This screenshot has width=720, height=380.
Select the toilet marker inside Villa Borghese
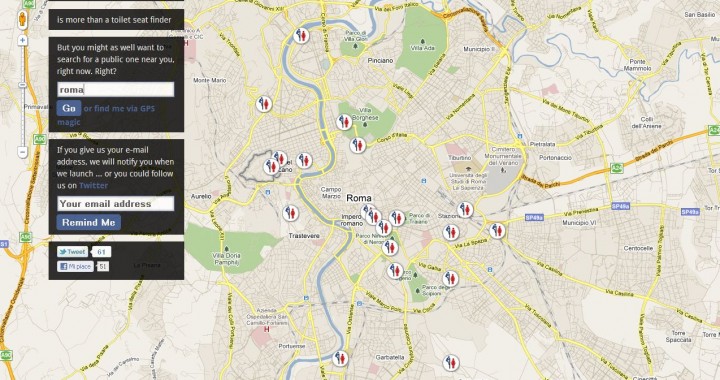coord(343,122)
